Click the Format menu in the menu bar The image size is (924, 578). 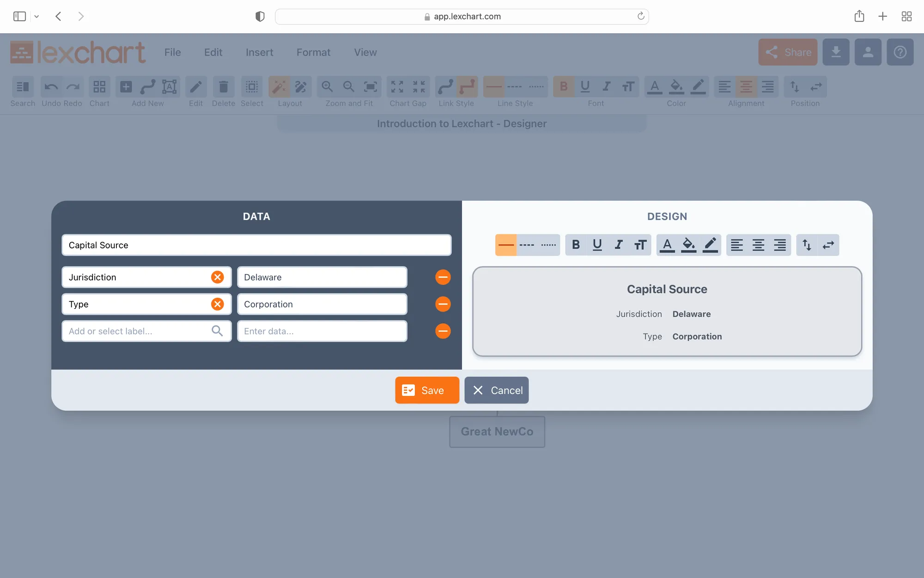[313, 52]
